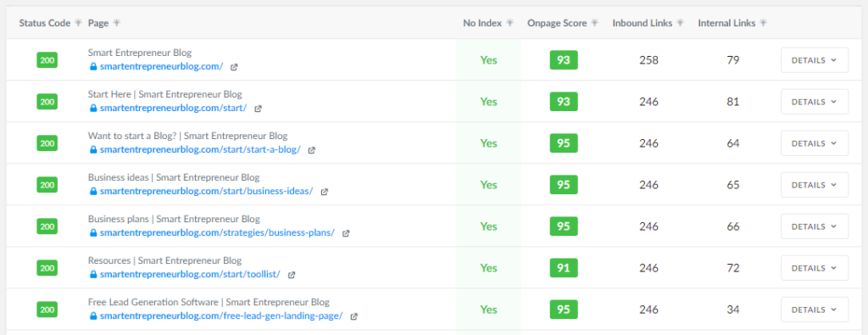The width and height of the screenshot is (868, 335).
Task: Open external link icon beside business-ideas URL
Action: [325, 192]
